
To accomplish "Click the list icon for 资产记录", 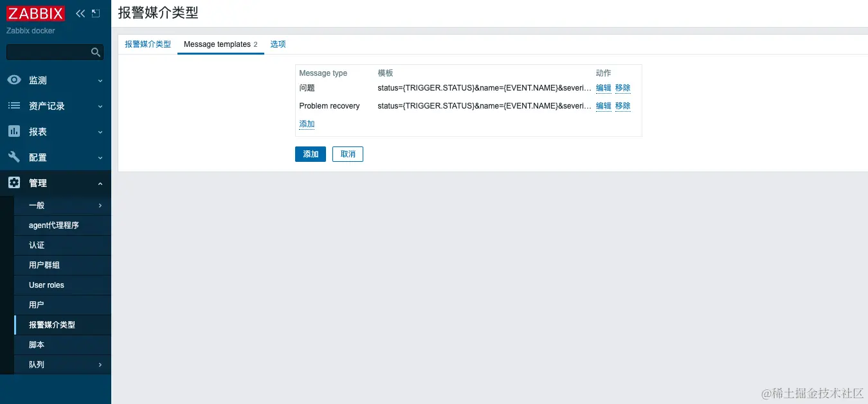I will (x=14, y=106).
